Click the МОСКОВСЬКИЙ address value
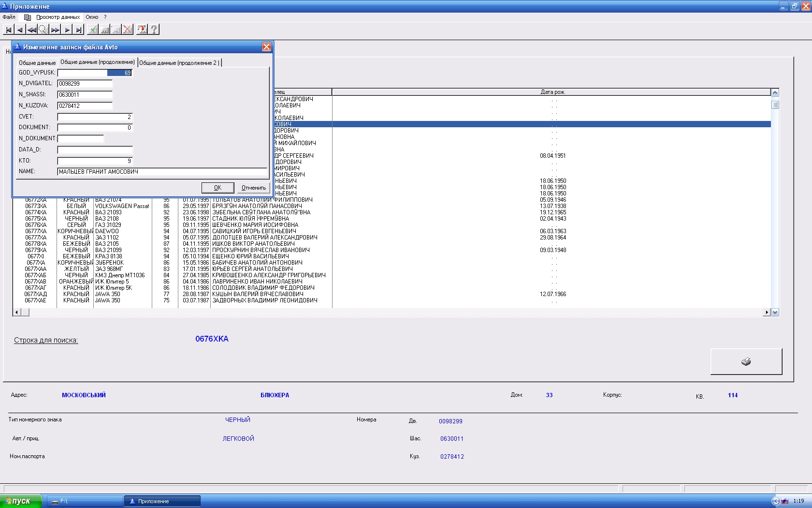 pos(84,395)
